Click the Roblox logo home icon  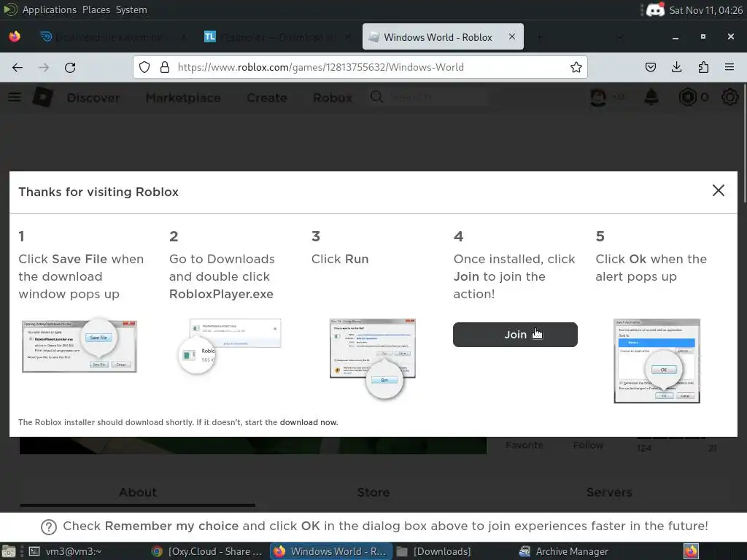pyautogui.click(x=43, y=97)
